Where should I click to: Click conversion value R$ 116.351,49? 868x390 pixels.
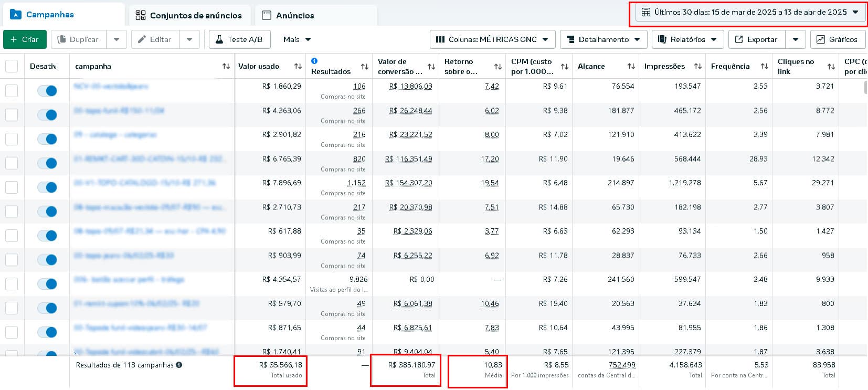coord(409,159)
